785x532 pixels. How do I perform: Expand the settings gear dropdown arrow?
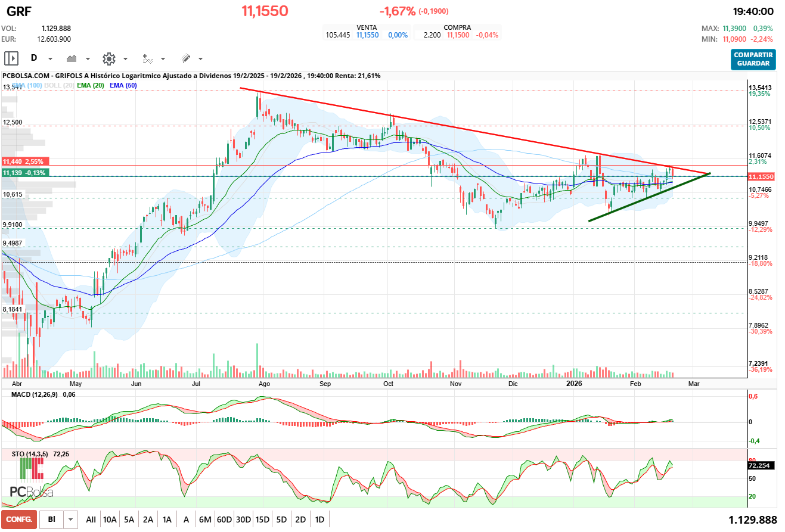tap(125, 59)
